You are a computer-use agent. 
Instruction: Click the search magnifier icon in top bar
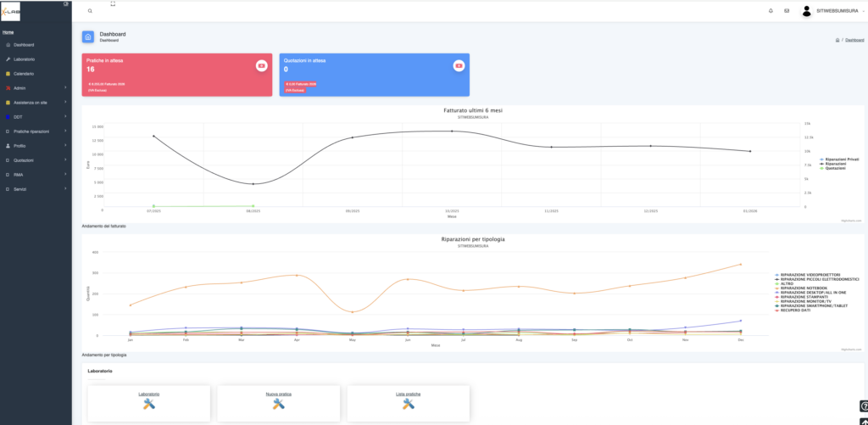pyautogui.click(x=91, y=11)
